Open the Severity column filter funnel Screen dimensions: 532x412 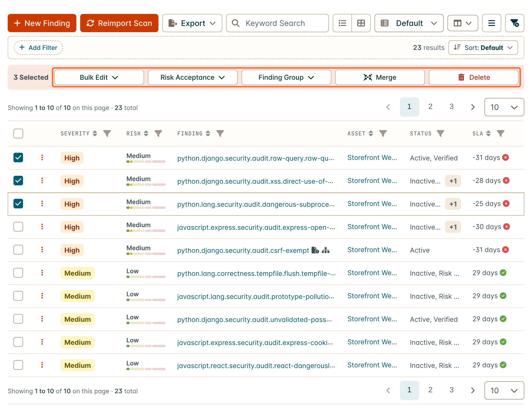click(107, 133)
